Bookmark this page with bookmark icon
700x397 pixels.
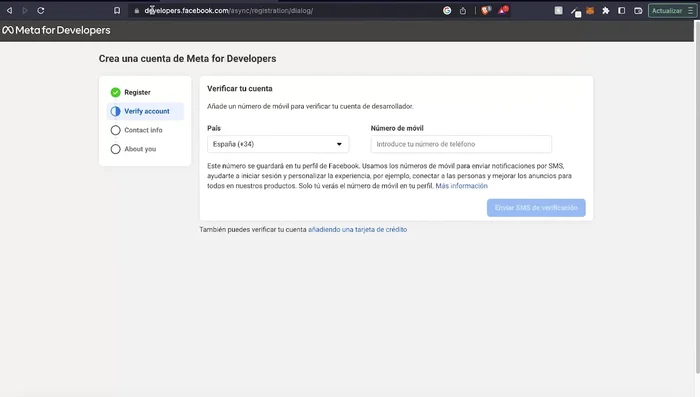117,10
